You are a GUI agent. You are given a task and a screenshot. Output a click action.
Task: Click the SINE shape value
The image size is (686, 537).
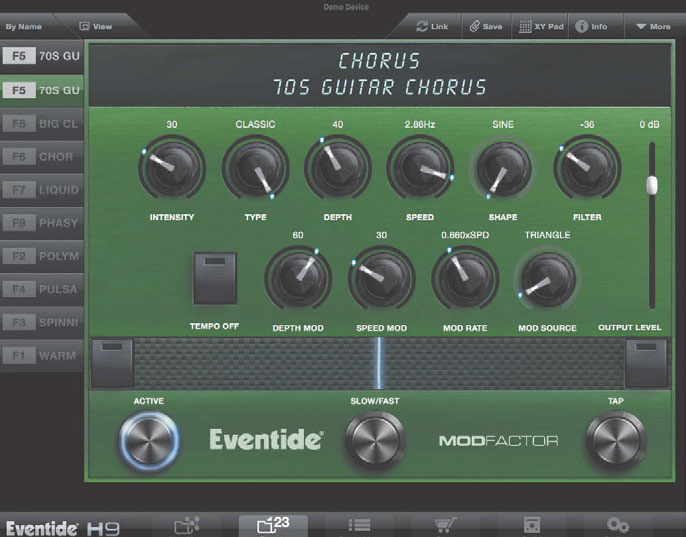pos(503,124)
